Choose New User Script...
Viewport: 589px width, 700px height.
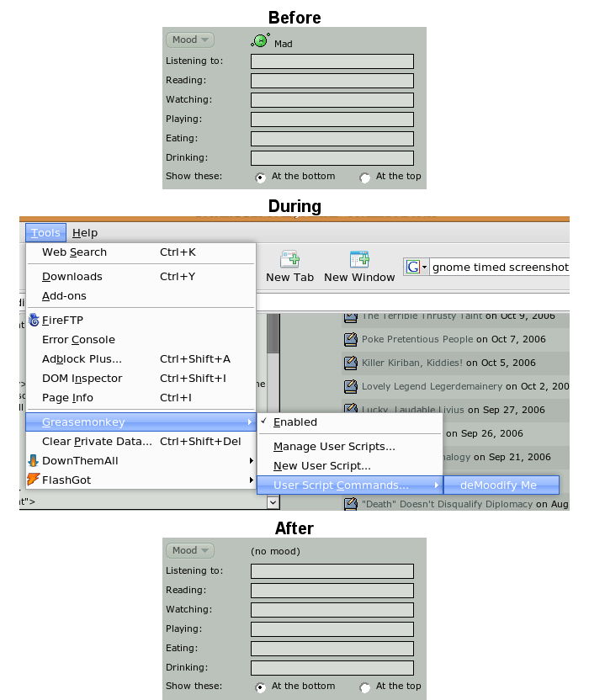point(350,465)
